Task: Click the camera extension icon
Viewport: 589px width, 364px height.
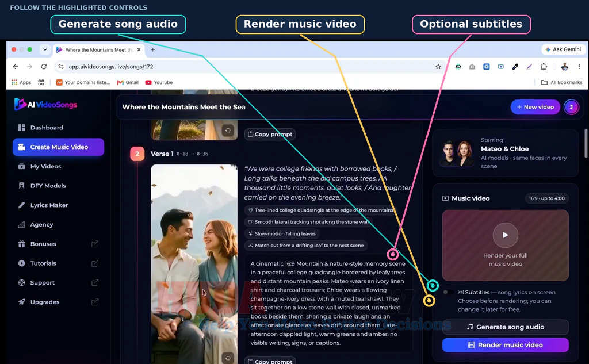Action: pos(472,67)
